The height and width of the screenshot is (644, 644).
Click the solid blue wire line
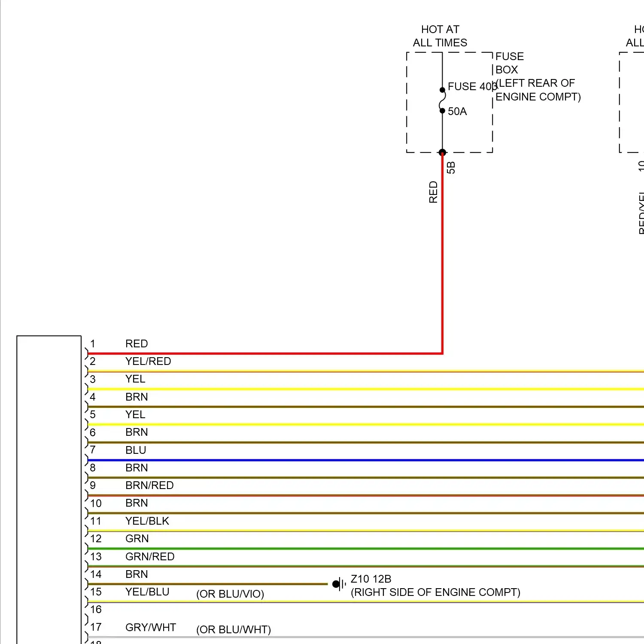tap(366, 460)
